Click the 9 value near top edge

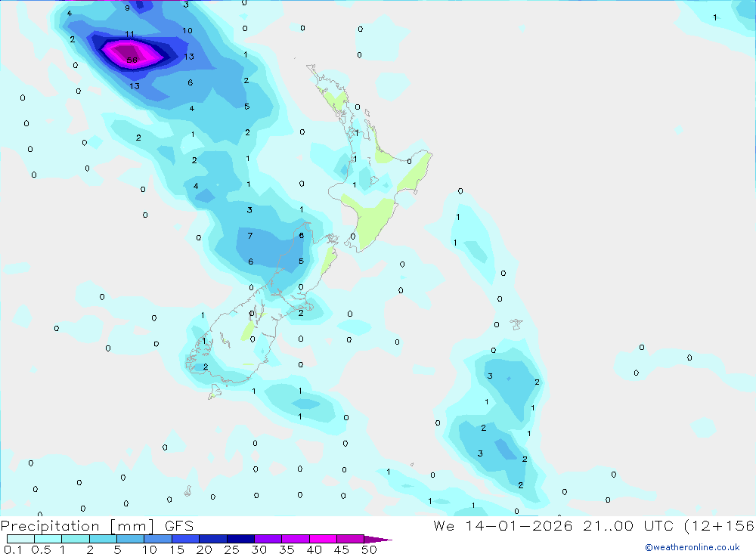coord(127,8)
